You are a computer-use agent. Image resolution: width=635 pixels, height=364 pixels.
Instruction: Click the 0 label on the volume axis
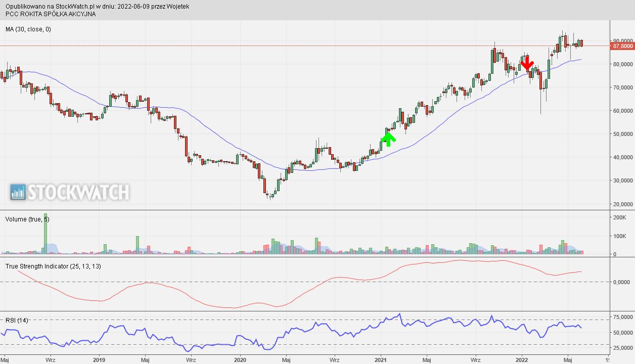pos(615,255)
